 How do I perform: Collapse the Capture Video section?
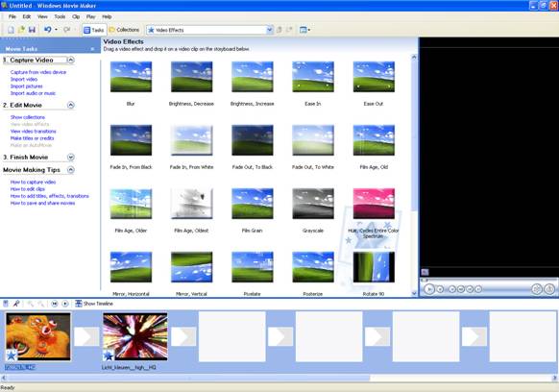[70, 60]
